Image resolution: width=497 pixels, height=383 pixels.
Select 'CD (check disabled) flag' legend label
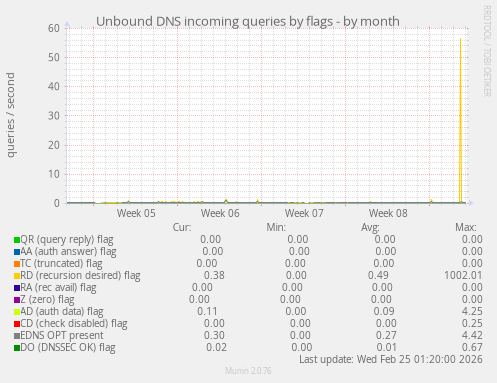(74, 324)
